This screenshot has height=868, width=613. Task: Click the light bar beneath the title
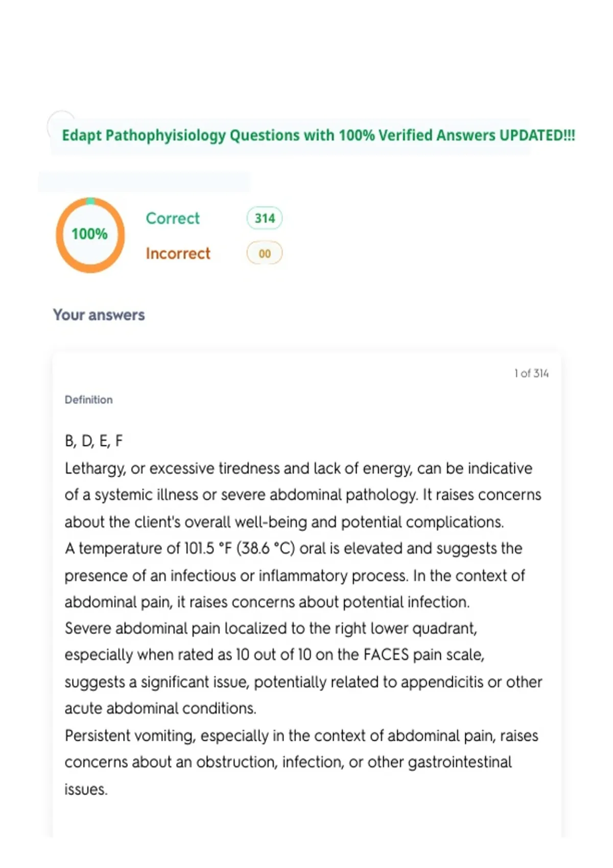point(144,182)
